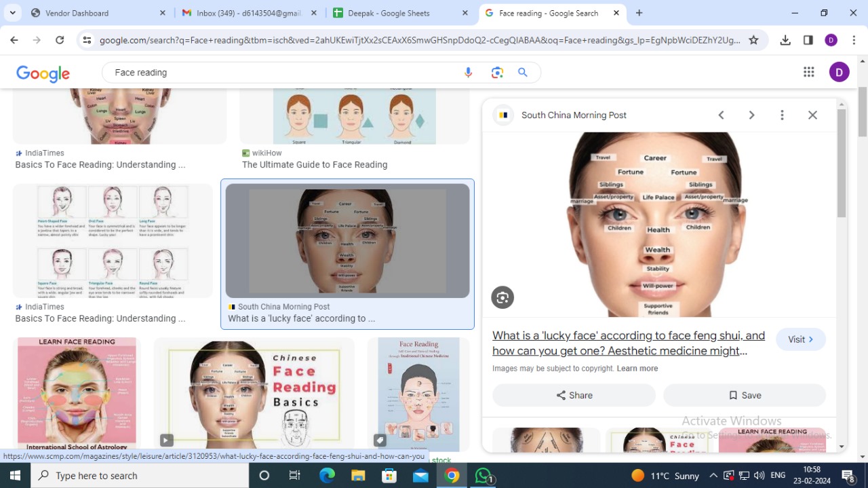Open Chrome customize menu
The width and height of the screenshot is (868, 488).
click(x=854, y=40)
